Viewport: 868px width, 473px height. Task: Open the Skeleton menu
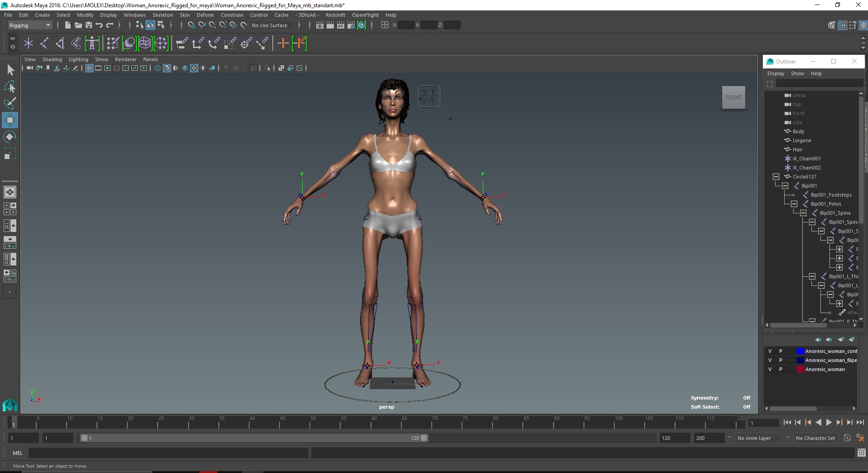[163, 15]
